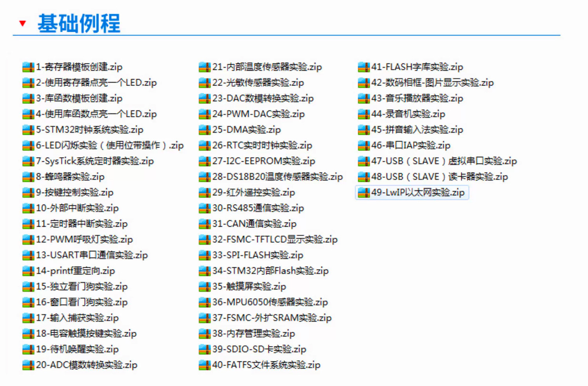Select 44-录音机实验.zip file name
The width and height of the screenshot is (588, 386).
[x=408, y=114]
